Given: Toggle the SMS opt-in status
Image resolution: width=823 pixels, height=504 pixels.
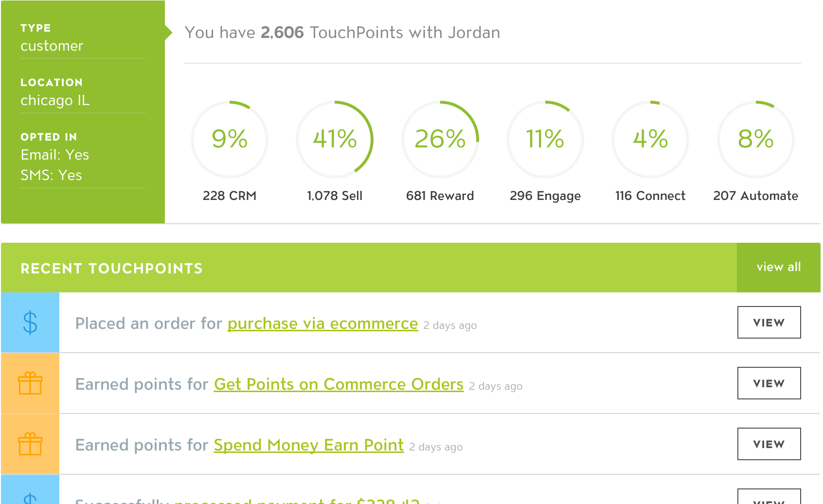Looking at the screenshot, I should [x=51, y=175].
